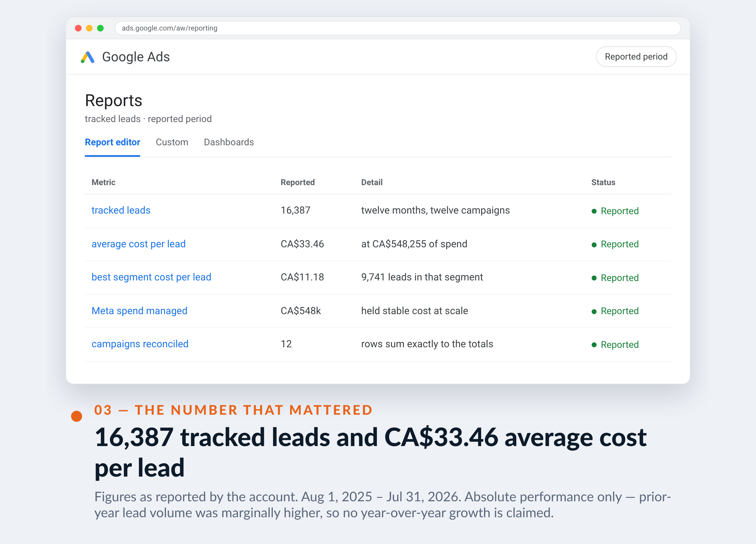
Task: Open the Custom tab
Action: 172,142
